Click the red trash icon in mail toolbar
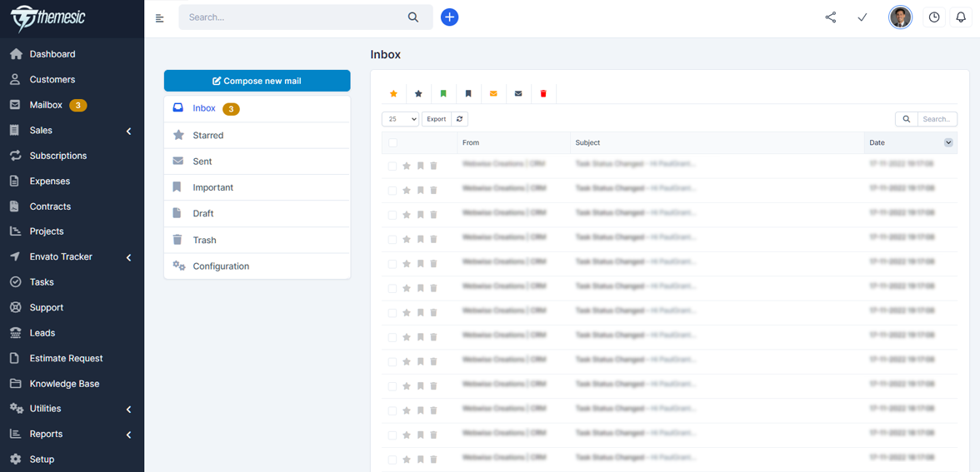The height and width of the screenshot is (472, 980). 543,94
